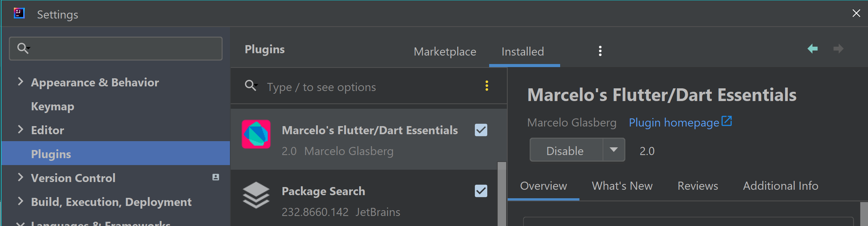Collapse the Languages & Frameworks tree node
The height and width of the screenshot is (226, 868).
coord(20,223)
